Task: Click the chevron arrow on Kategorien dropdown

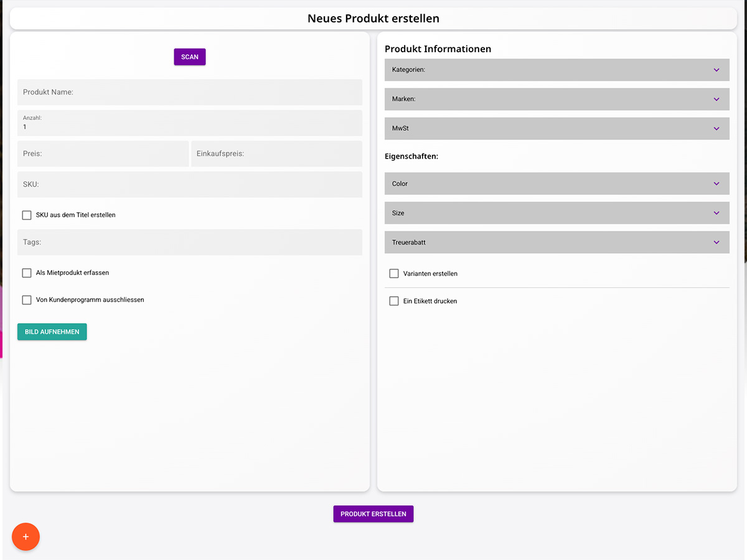Action: pyautogui.click(x=716, y=70)
